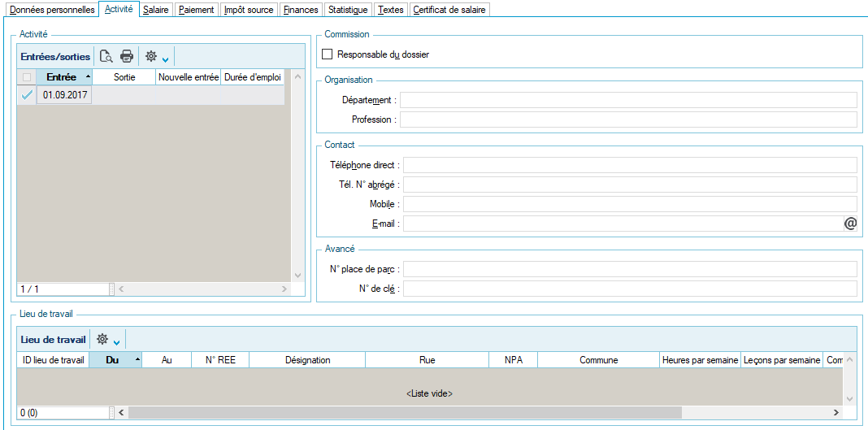Click into the N° de clé field

[x=631, y=289]
